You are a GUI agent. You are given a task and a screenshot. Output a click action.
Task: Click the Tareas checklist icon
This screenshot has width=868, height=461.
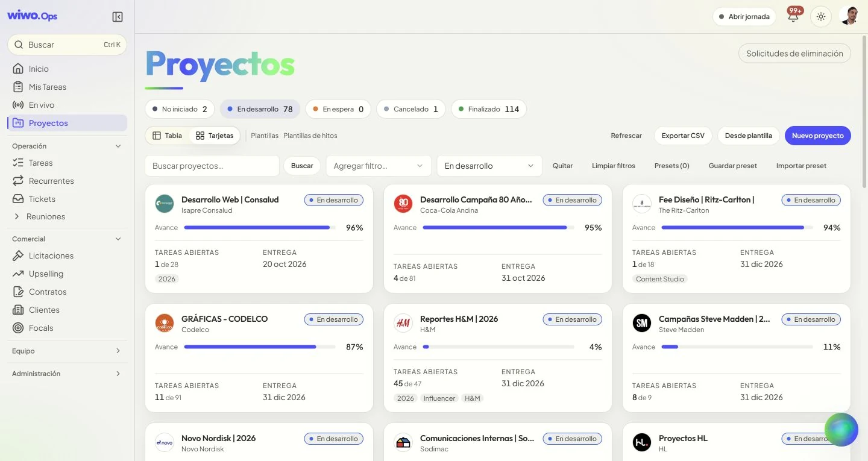tap(18, 163)
